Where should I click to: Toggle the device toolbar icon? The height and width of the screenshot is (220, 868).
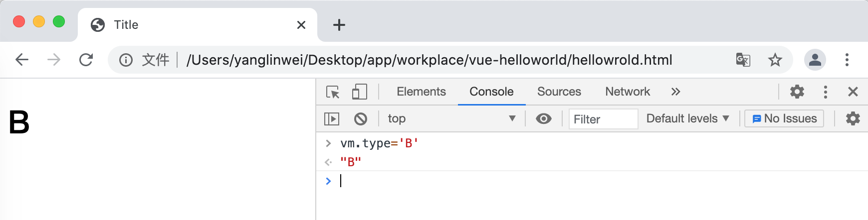tap(359, 92)
